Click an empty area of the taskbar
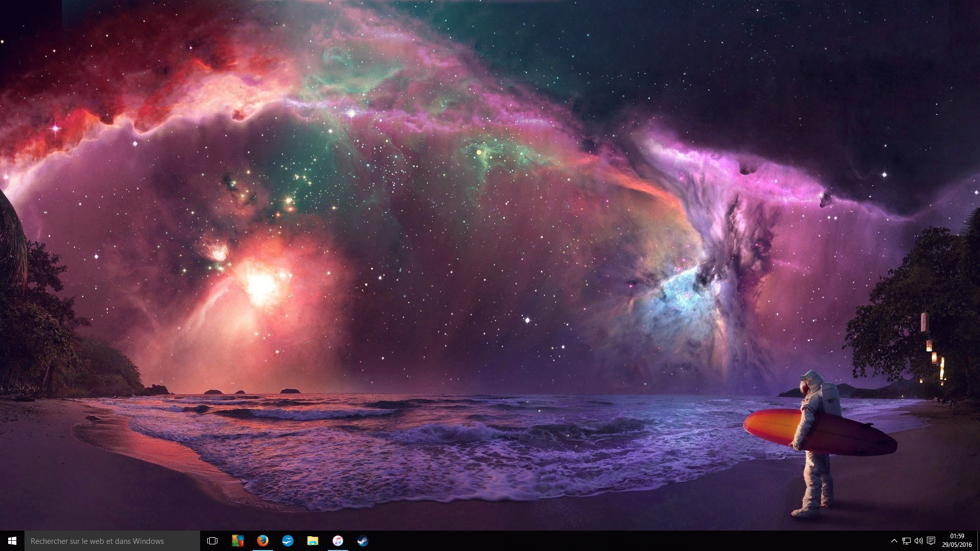 tap(510, 541)
